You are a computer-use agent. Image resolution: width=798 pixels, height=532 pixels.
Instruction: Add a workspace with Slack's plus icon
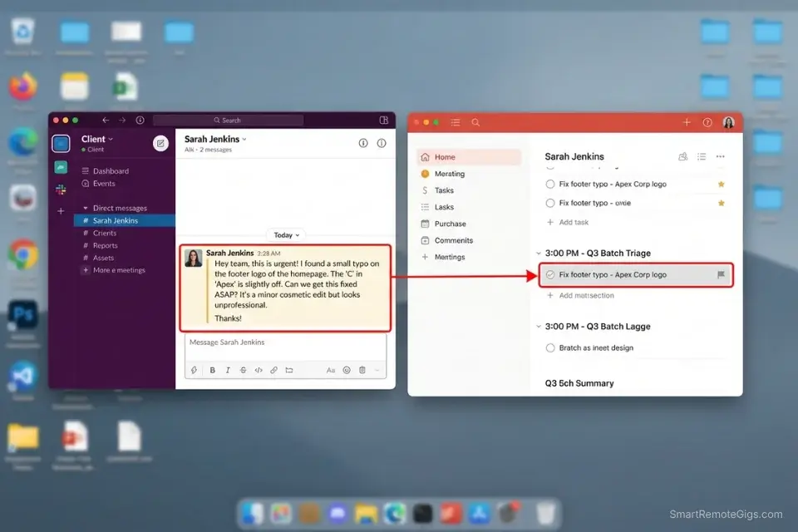61,211
